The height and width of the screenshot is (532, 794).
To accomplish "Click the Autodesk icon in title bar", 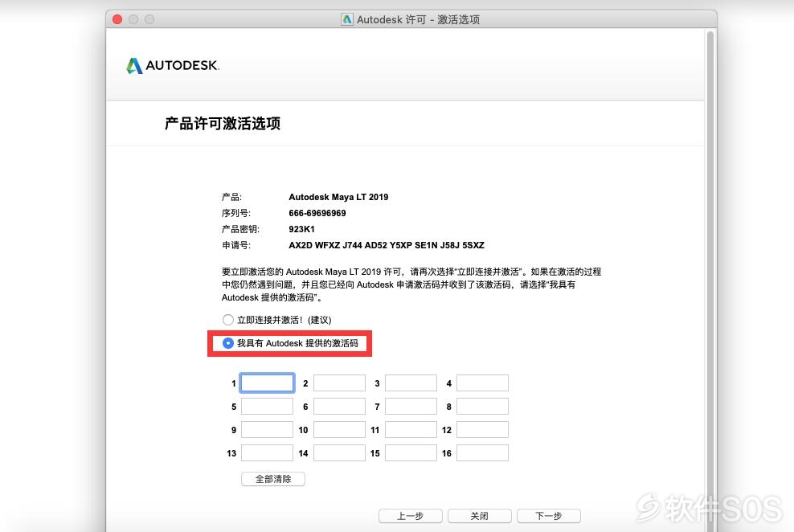I will 347,19.
